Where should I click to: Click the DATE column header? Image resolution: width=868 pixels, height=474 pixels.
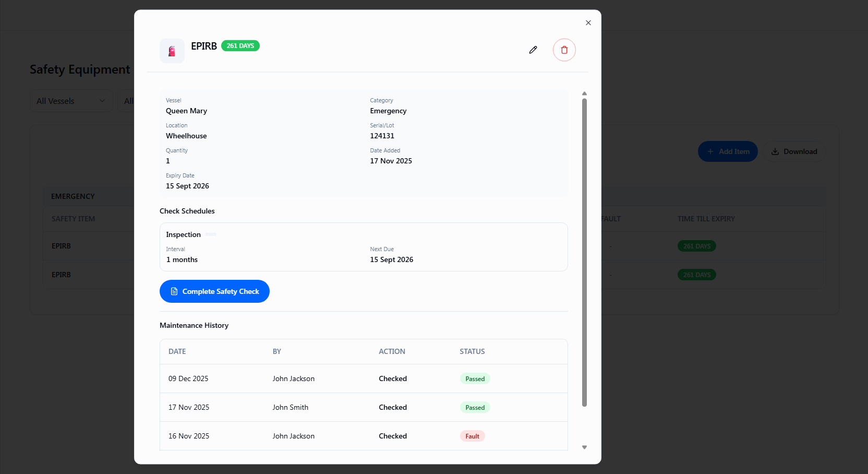[177, 352]
